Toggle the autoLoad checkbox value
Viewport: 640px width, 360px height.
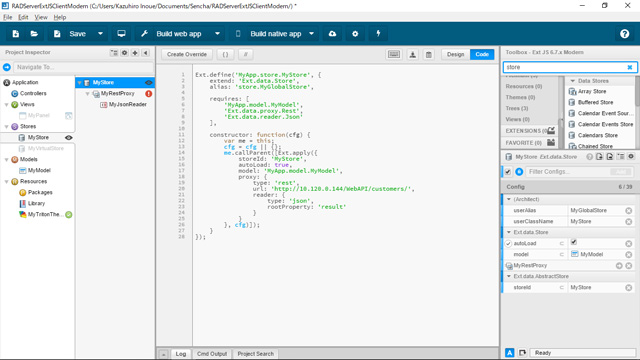coord(573,242)
